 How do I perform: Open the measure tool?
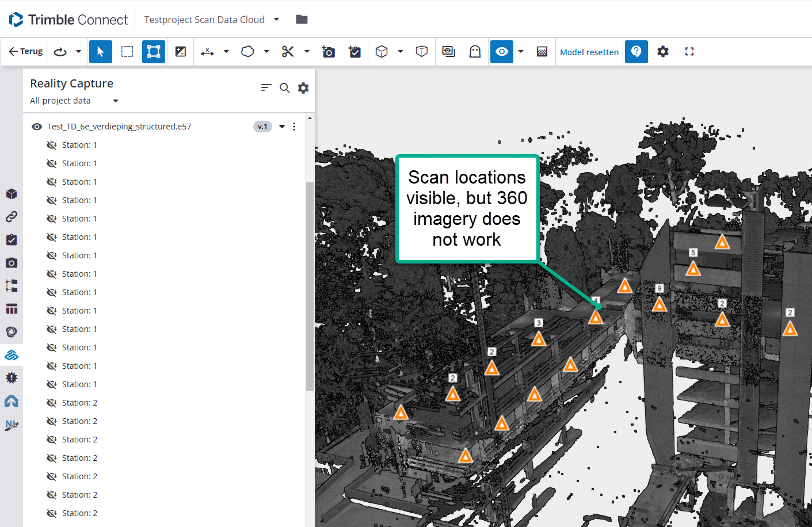(207, 52)
